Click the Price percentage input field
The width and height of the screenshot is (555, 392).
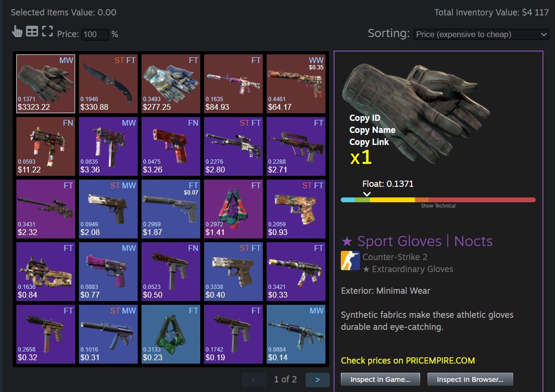pos(95,34)
